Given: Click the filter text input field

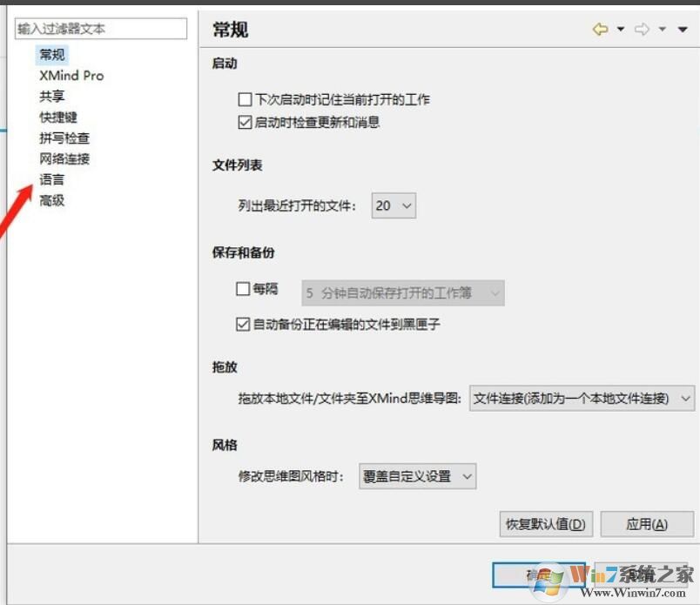Looking at the screenshot, I should [100, 29].
